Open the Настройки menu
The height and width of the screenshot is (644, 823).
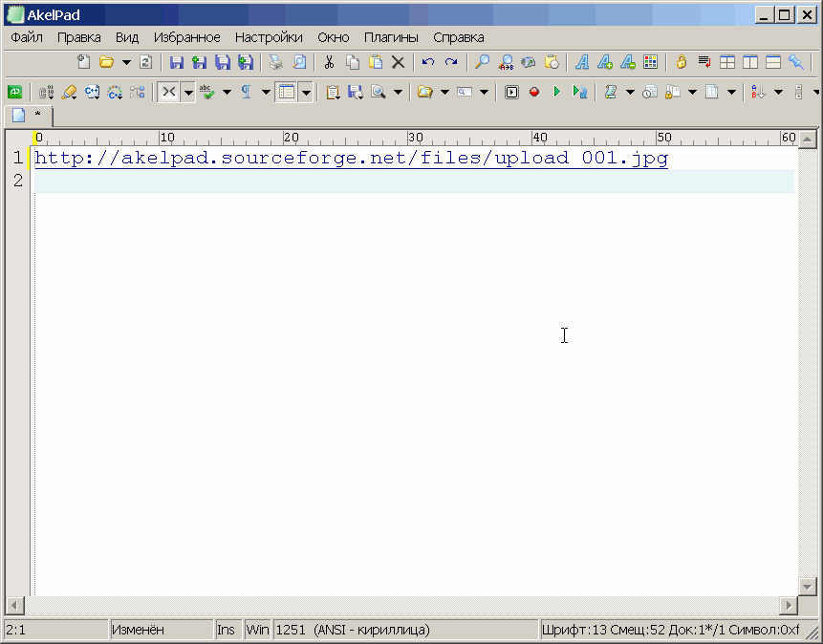269,37
